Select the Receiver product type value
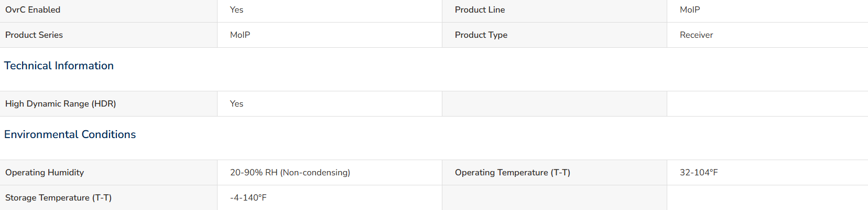Image resolution: width=868 pixels, height=210 pixels. (x=696, y=35)
